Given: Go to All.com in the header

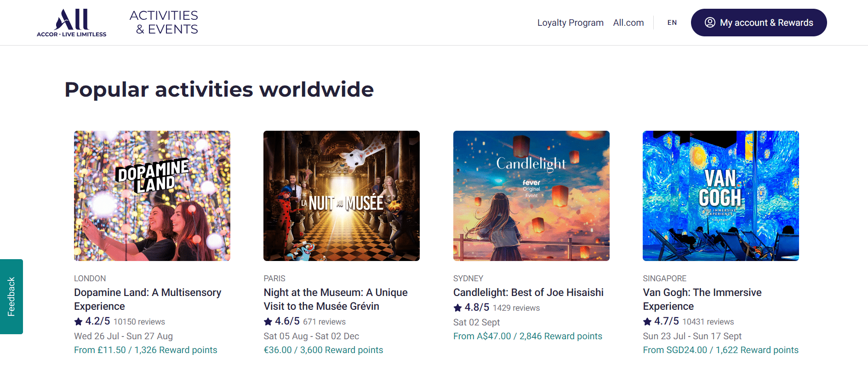Looking at the screenshot, I should pyautogui.click(x=628, y=23).
